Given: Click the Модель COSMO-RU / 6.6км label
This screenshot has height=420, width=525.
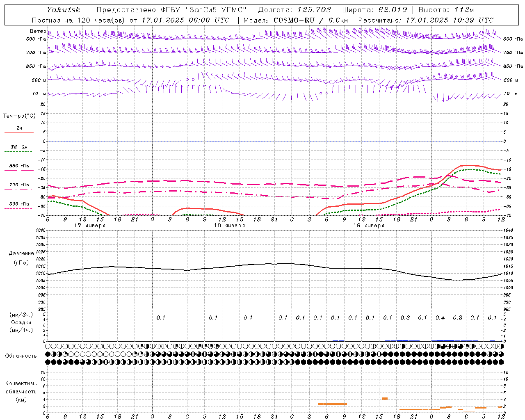Looking at the screenshot, I should [295, 20].
